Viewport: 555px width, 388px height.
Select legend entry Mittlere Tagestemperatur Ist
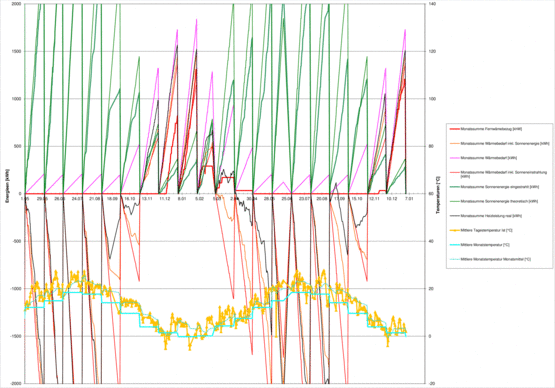[x=481, y=230]
